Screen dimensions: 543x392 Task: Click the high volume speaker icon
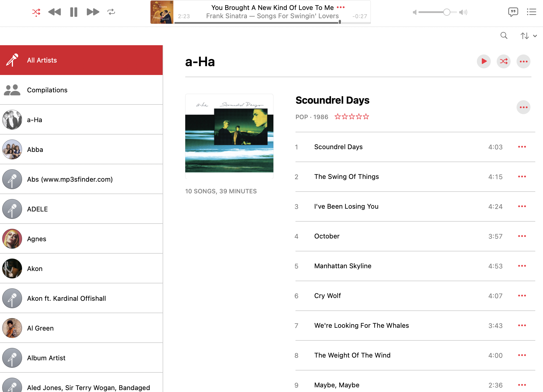[463, 12]
